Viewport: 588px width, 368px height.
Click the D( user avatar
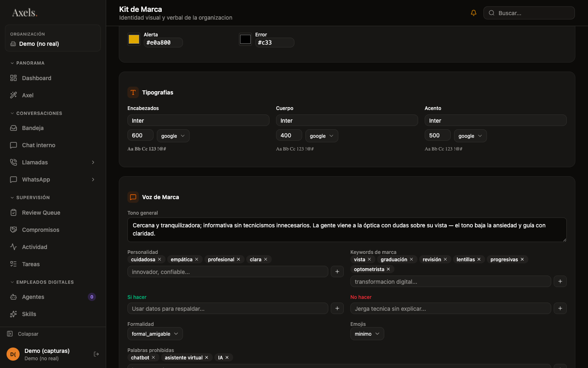[x=13, y=354]
